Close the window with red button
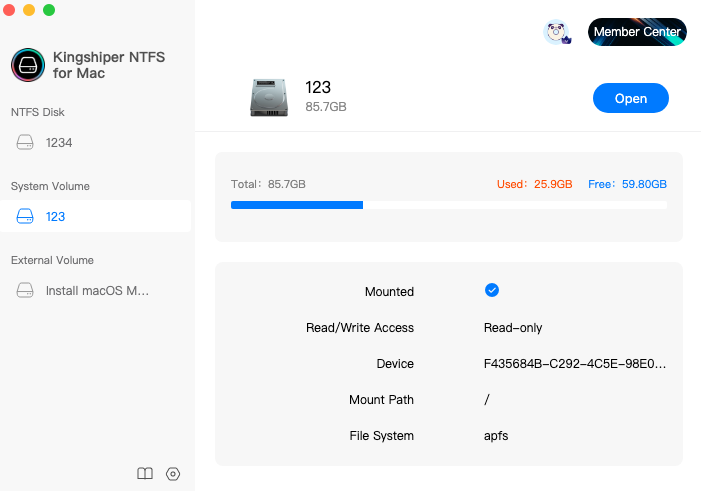The height and width of the screenshot is (491, 701). pos(8,10)
